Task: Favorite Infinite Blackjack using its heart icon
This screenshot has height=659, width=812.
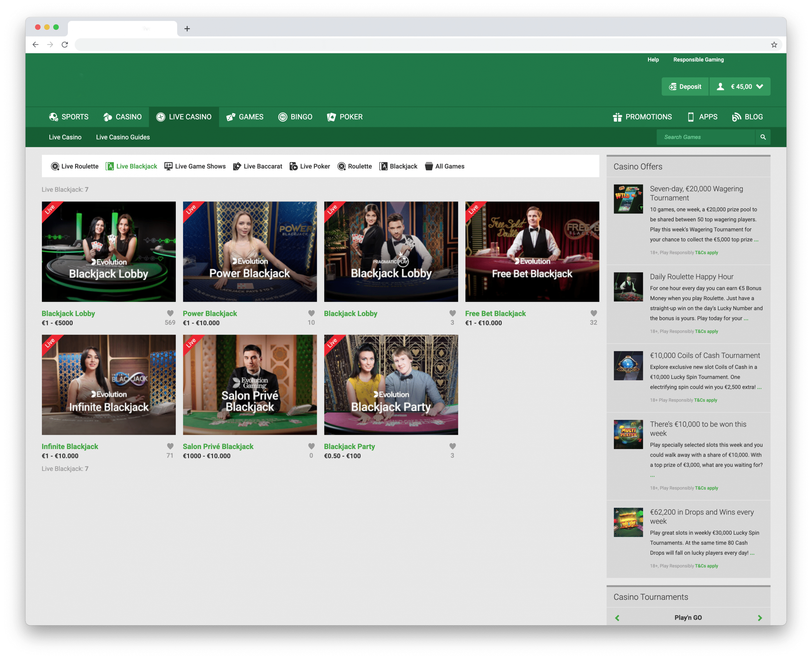Action: coord(170,446)
